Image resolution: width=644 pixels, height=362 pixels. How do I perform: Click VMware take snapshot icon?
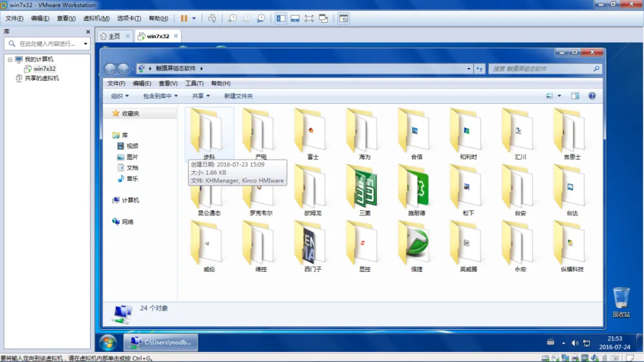pyautogui.click(x=233, y=18)
